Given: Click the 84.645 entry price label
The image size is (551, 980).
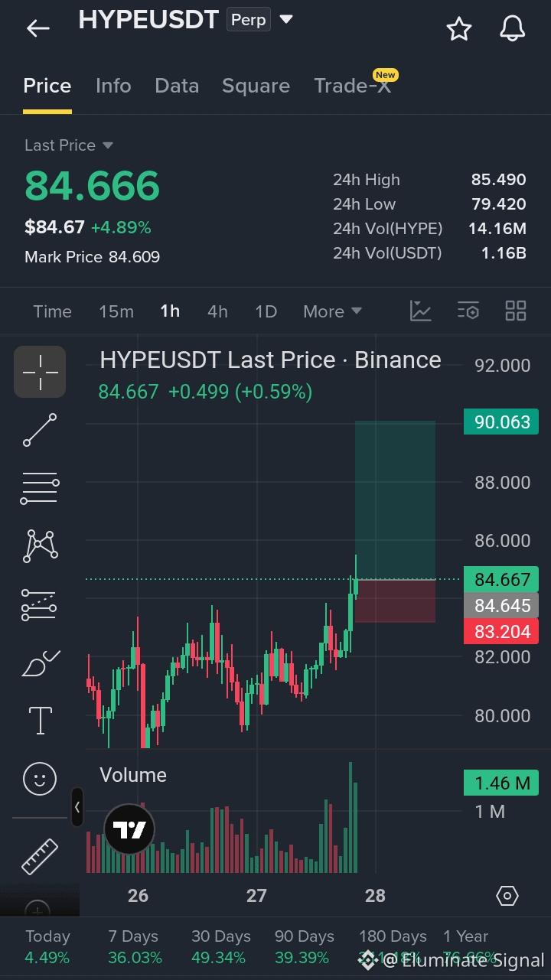Looking at the screenshot, I should coord(501,606).
